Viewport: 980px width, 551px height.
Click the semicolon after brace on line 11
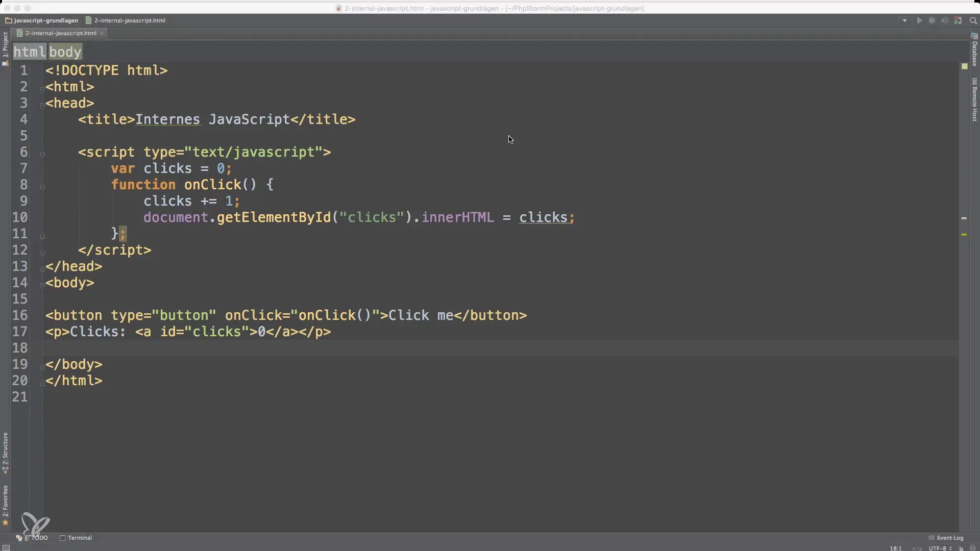click(123, 234)
